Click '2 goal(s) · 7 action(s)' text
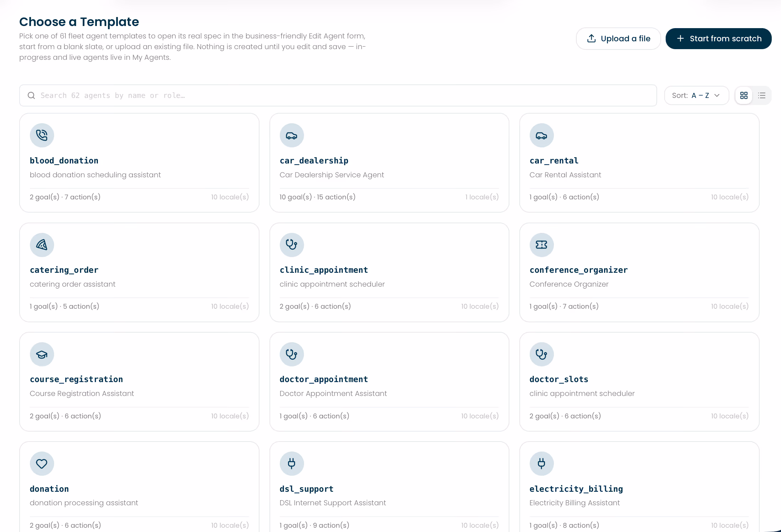The image size is (781, 532). click(x=65, y=197)
